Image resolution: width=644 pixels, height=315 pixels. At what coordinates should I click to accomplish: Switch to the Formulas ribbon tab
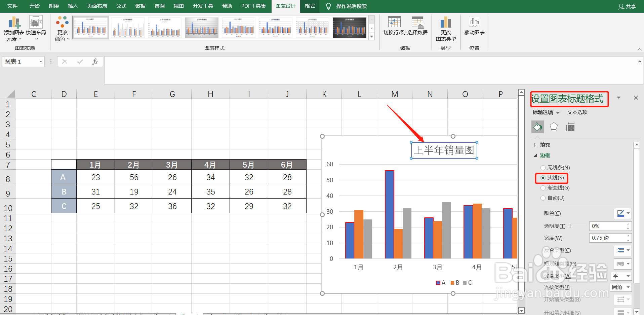pos(121,6)
